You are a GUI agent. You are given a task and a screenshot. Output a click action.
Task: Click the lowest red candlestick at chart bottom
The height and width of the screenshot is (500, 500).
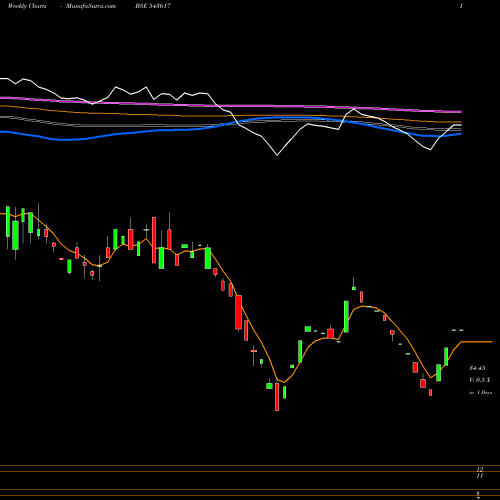click(x=277, y=397)
